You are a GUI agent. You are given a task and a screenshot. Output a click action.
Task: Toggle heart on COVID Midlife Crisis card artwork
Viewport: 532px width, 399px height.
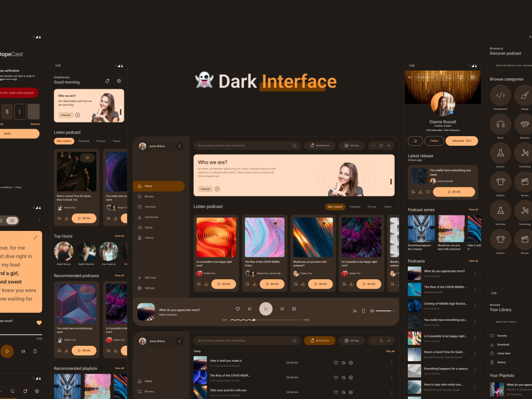[275, 223]
